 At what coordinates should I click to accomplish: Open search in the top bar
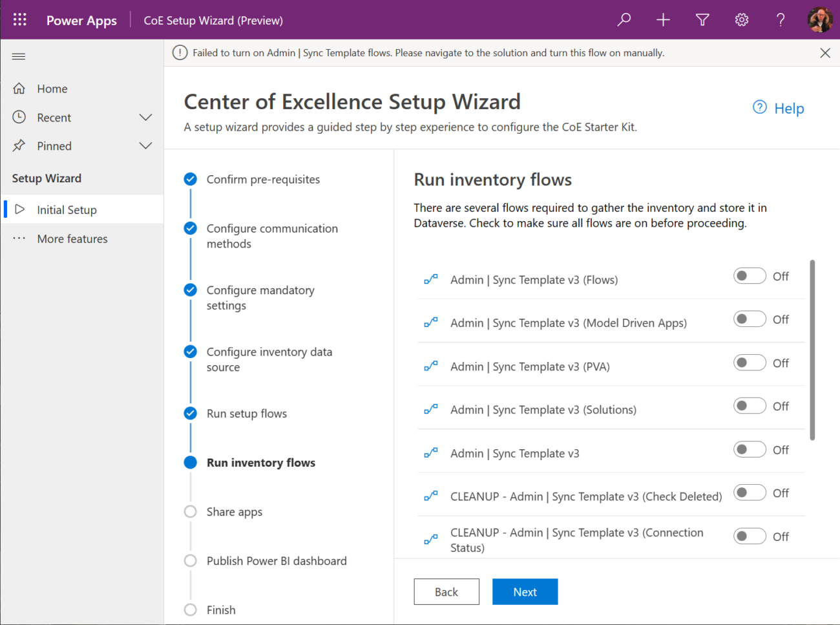point(624,19)
